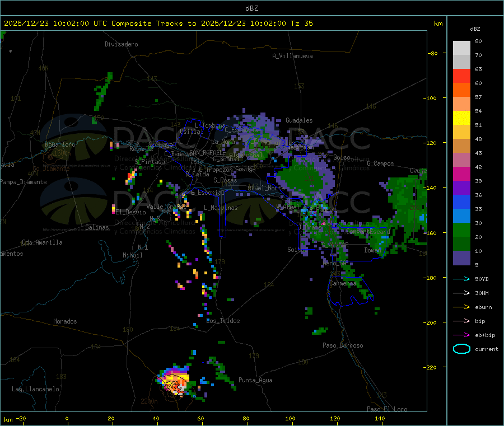Screen dimensions: 504x426
Task: Click the Lag.Llancanelo map label
Action: click(x=35, y=389)
